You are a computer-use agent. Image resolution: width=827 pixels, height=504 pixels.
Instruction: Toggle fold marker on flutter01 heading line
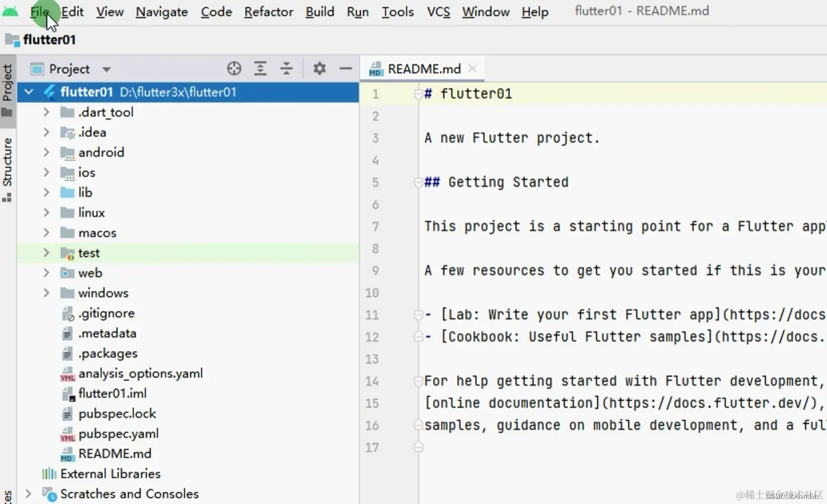[418, 94]
